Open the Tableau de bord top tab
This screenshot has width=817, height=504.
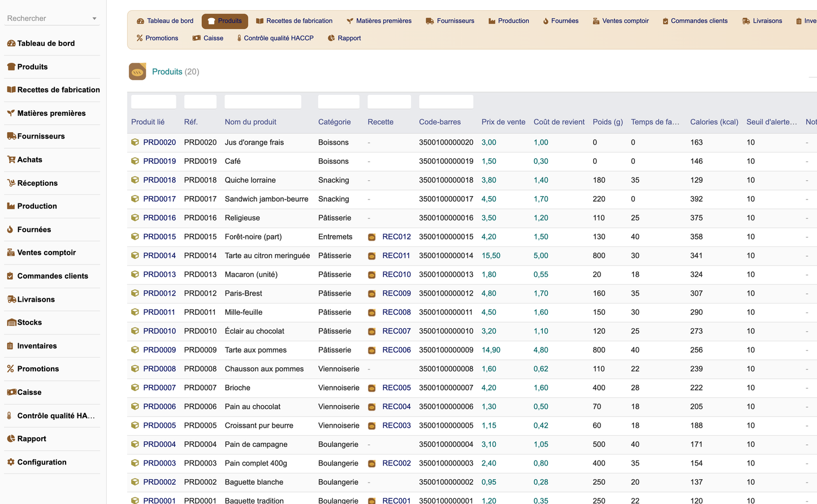[165, 21]
